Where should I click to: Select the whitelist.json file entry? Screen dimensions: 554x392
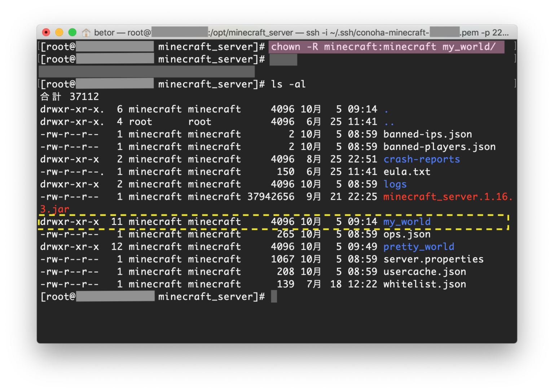point(424,284)
